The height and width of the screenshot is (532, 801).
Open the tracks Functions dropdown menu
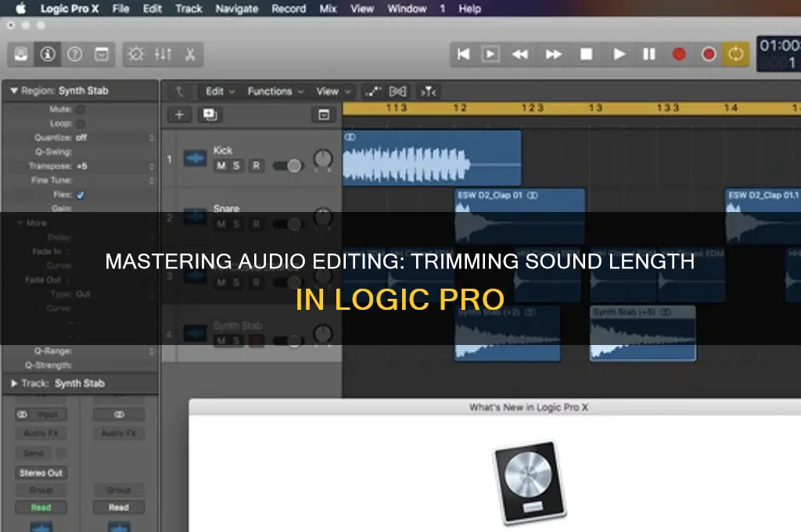276,92
